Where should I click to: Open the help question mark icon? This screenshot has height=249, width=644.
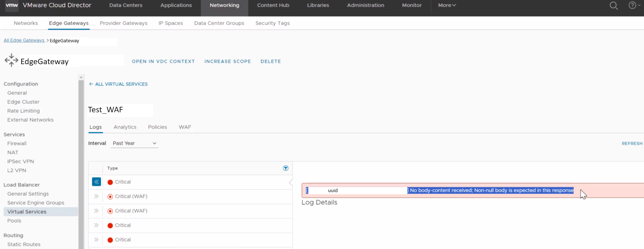tap(632, 5)
